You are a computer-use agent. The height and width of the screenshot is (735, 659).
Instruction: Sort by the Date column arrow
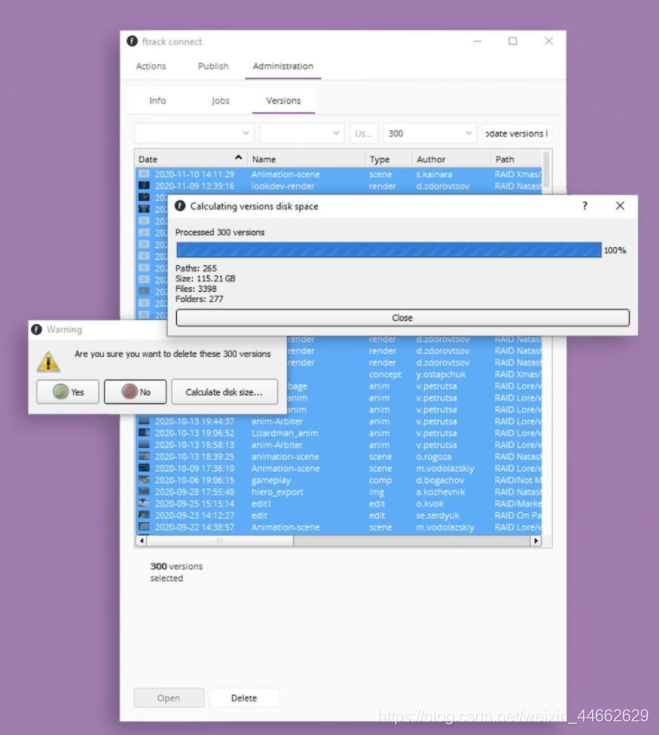[238, 158]
